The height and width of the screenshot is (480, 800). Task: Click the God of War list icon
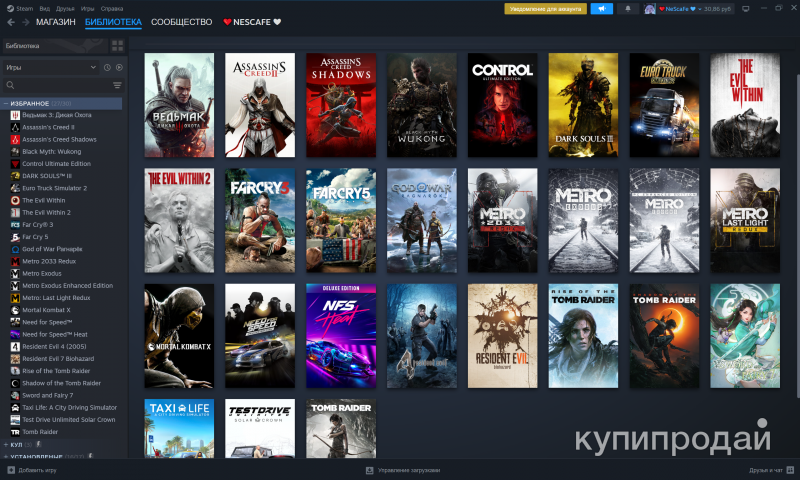(x=15, y=249)
